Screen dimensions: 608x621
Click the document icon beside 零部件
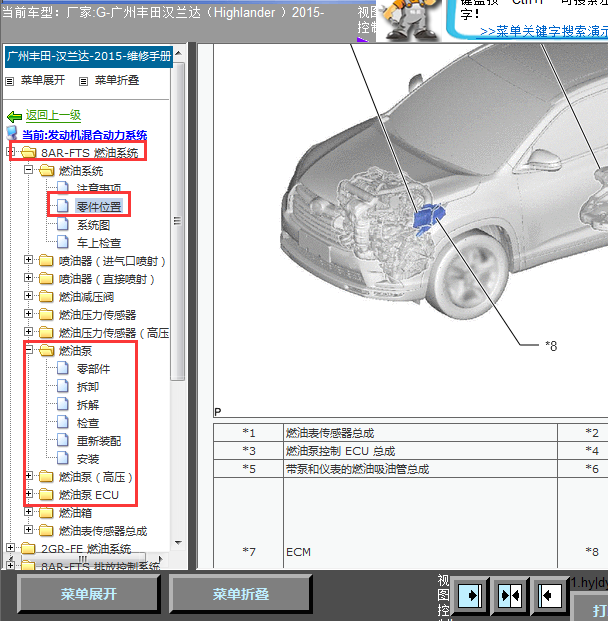click(63, 368)
